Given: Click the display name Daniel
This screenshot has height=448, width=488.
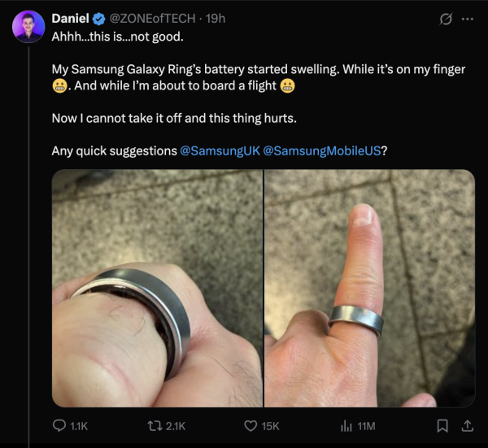Looking at the screenshot, I should pyautogui.click(x=71, y=19).
